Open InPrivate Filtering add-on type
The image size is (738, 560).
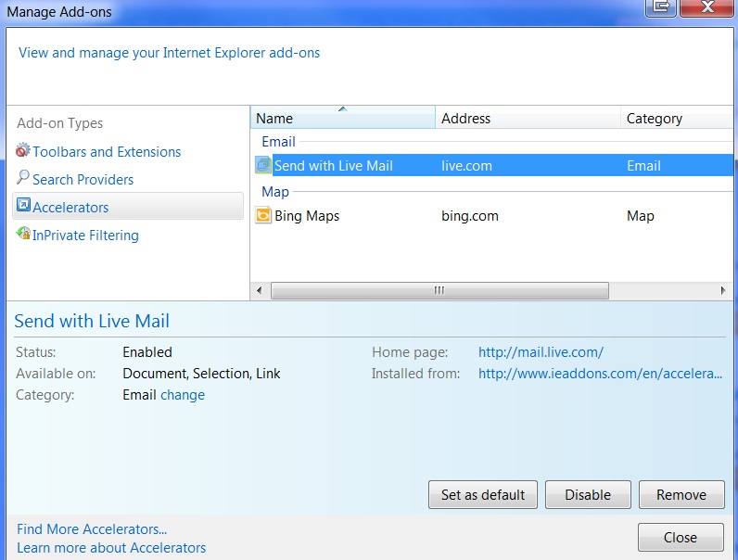85,235
